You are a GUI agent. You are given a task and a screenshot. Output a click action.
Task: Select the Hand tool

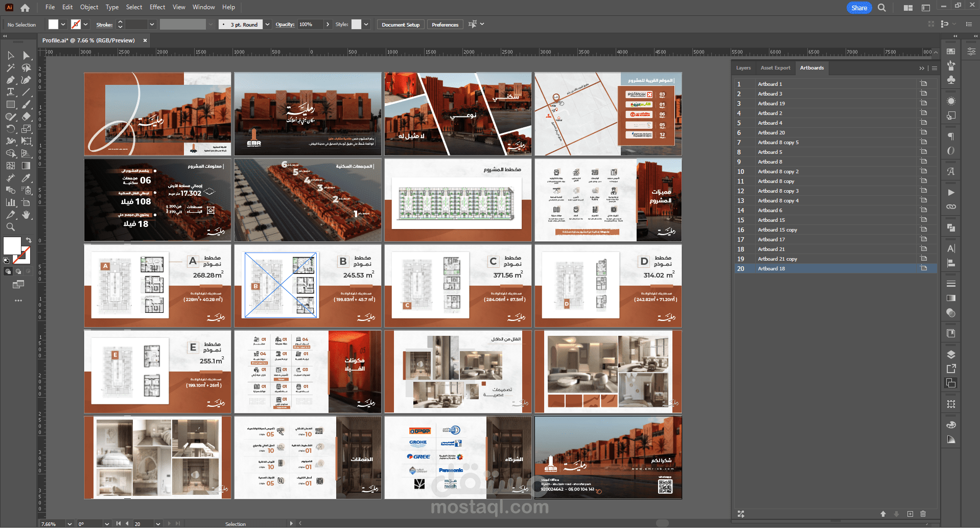[x=26, y=215]
